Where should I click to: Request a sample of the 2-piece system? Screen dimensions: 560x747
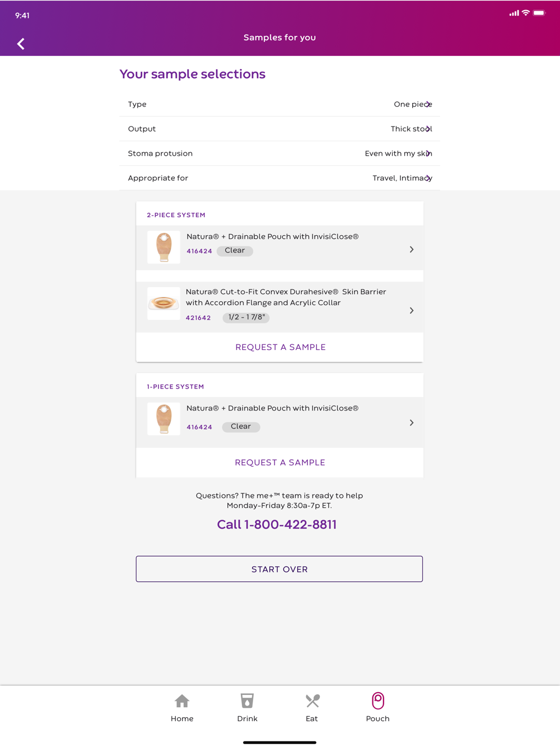pos(280,347)
